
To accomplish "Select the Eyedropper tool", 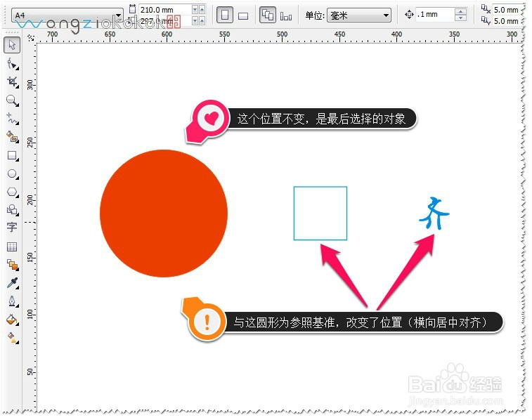I will coord(13,283).
